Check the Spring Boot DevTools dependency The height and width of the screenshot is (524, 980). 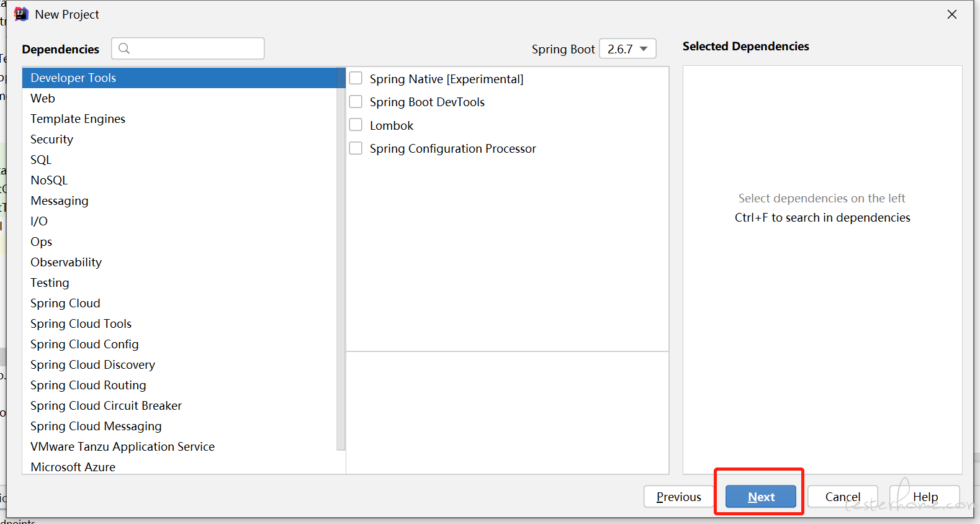tap(356, 101)
